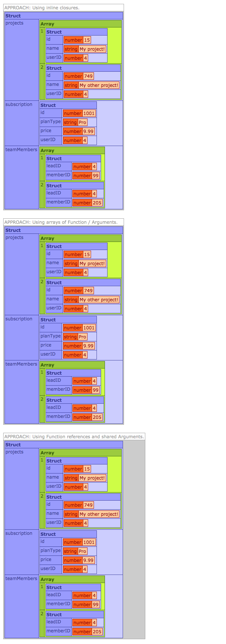Collapse the root Struct header under Function / Arguments
The width and height of the screenshot is (226, 644).
tap(64, 230)
